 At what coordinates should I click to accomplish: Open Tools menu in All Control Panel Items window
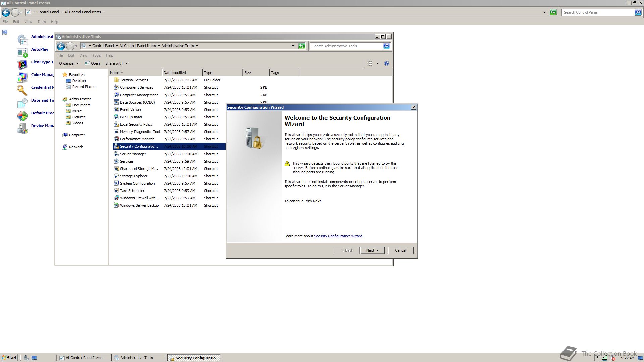pos(42,22)
